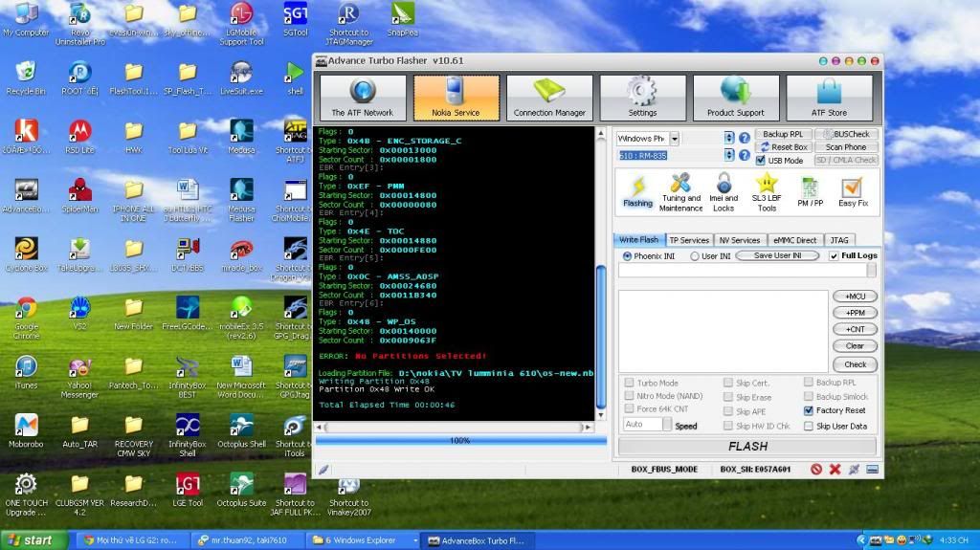The width and height of the screenshot is (980, 550).
Task: Click the plug connection icon in status bar
Action: (x=854, y=469)
